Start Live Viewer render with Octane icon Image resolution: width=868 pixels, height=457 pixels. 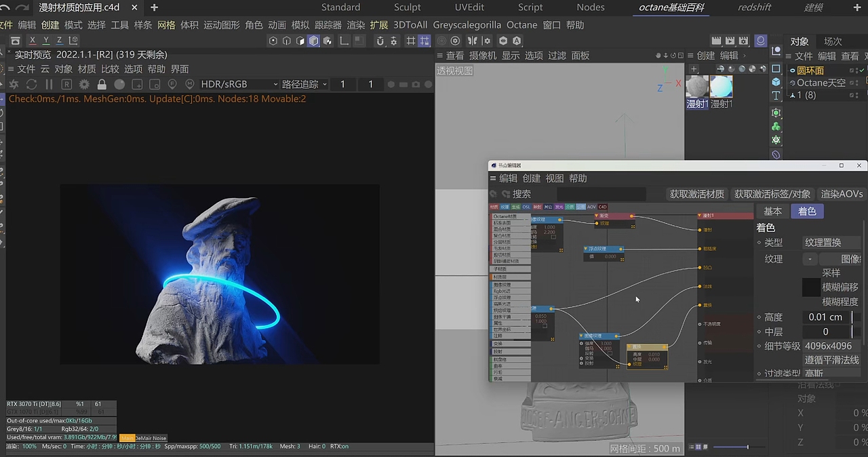[x=14, y=84]
